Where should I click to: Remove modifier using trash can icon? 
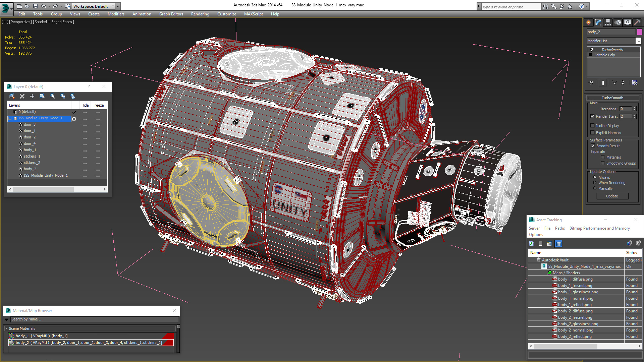(x=623, y=82)
